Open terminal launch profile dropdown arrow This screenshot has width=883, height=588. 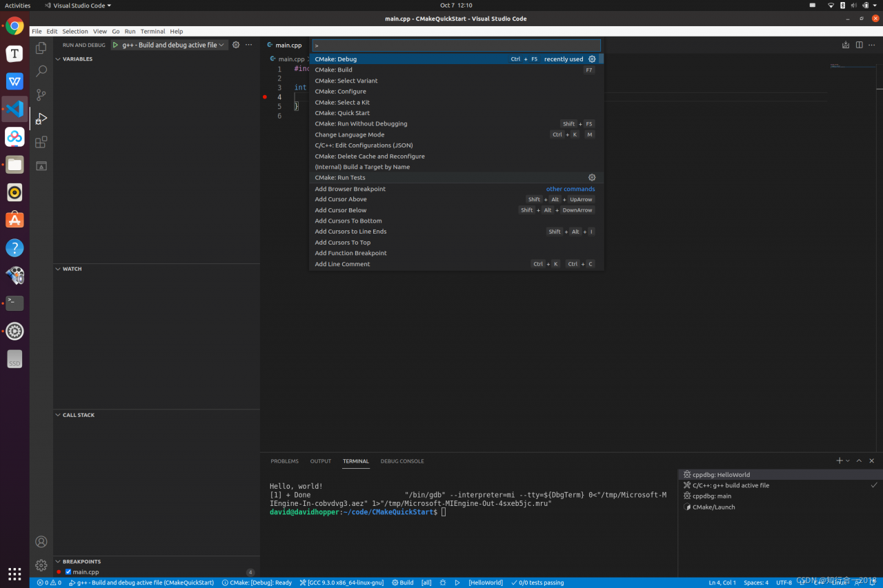[848, 460]
